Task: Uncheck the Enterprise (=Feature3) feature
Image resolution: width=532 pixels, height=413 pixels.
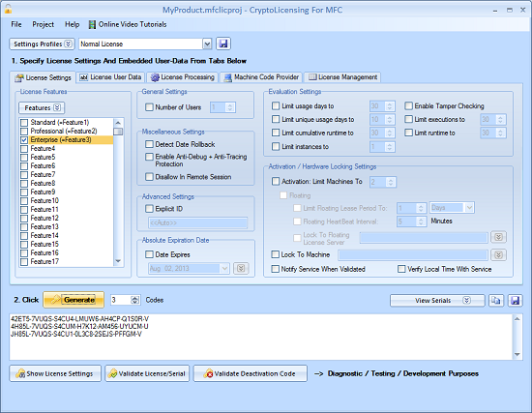Action: tap(24, 140)
